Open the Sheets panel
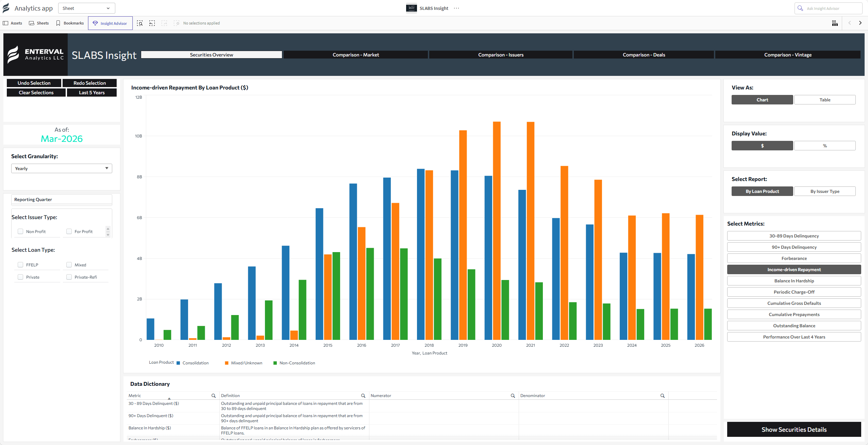The height and width of the screenshot is (445, 868). pyautogui.click(x=39, y=23)
